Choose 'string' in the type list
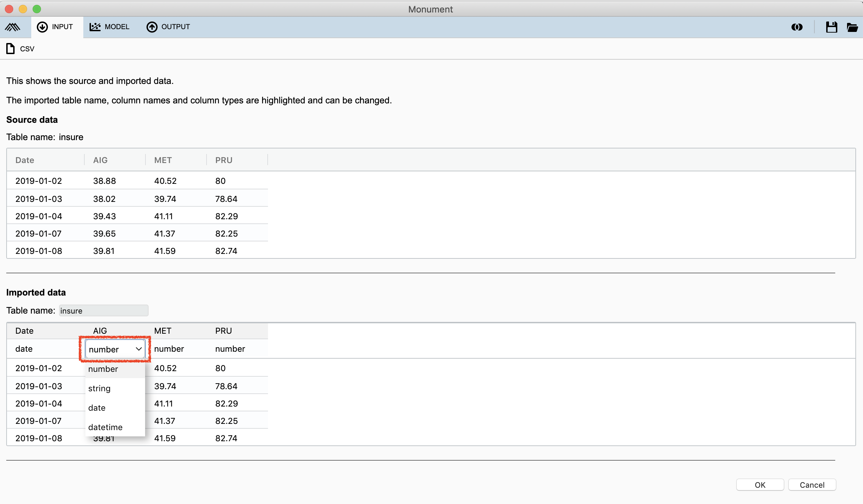This screenshot has width=863, height=504. pos(115,388)
